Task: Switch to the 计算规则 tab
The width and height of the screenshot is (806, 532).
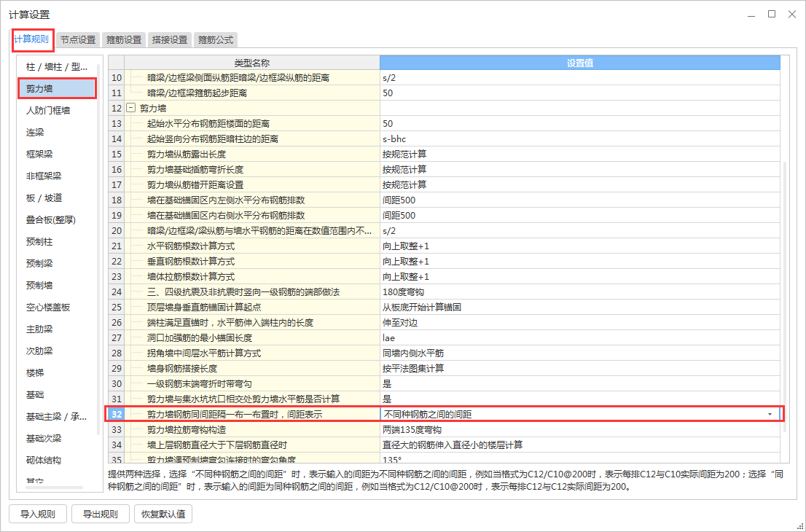Action: (x=31, y=39)
